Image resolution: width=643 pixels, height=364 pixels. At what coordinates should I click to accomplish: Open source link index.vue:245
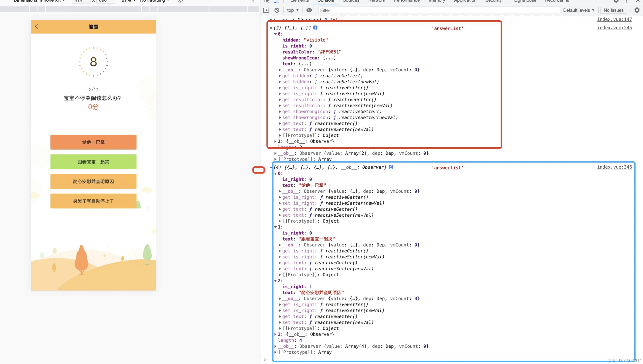614,28
